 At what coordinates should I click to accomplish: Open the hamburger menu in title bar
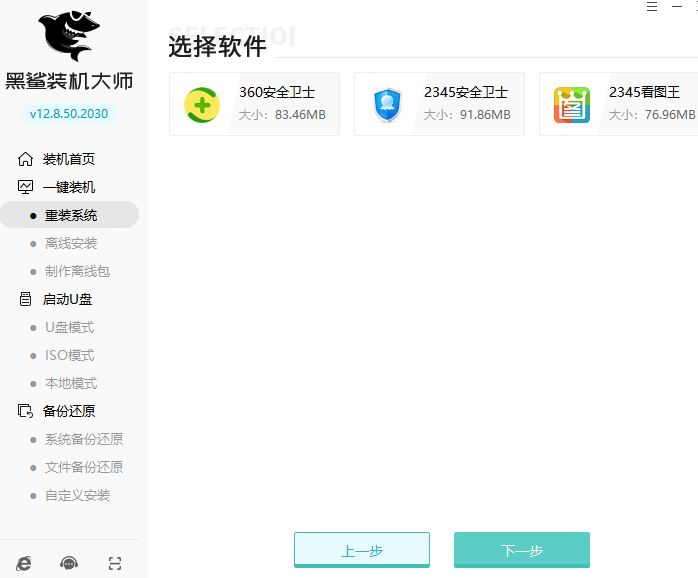point(652,6)
